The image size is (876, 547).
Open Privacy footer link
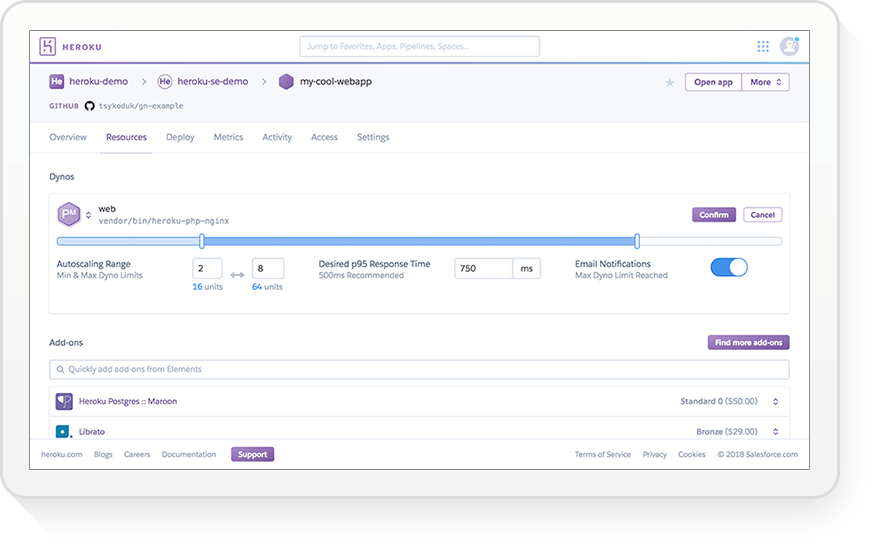tap(655, 455)
